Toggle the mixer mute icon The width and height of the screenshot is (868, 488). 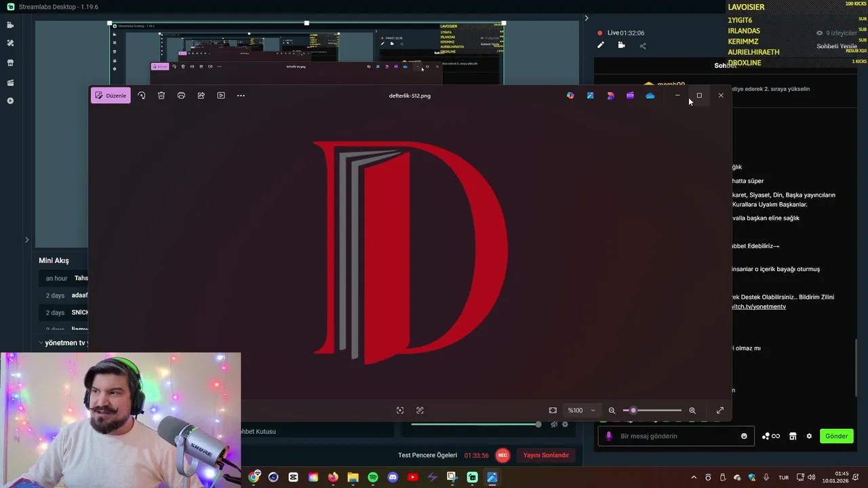click(x=554, y=424)
